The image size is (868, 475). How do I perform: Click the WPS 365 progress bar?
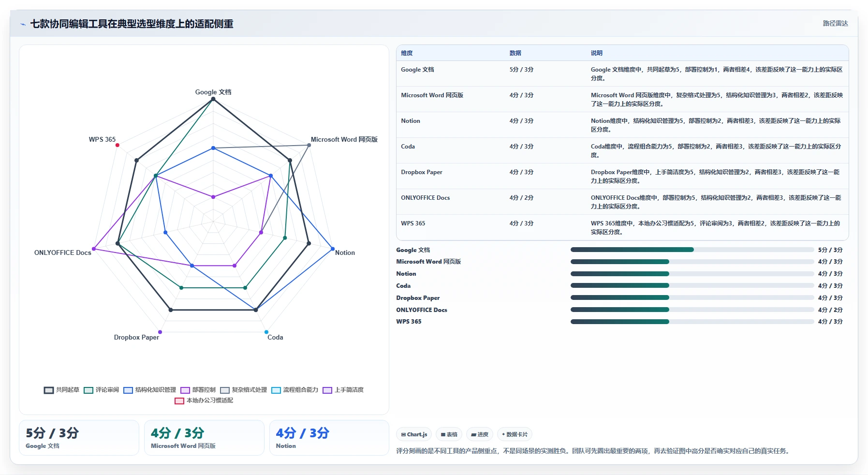[x=692, y=322]
